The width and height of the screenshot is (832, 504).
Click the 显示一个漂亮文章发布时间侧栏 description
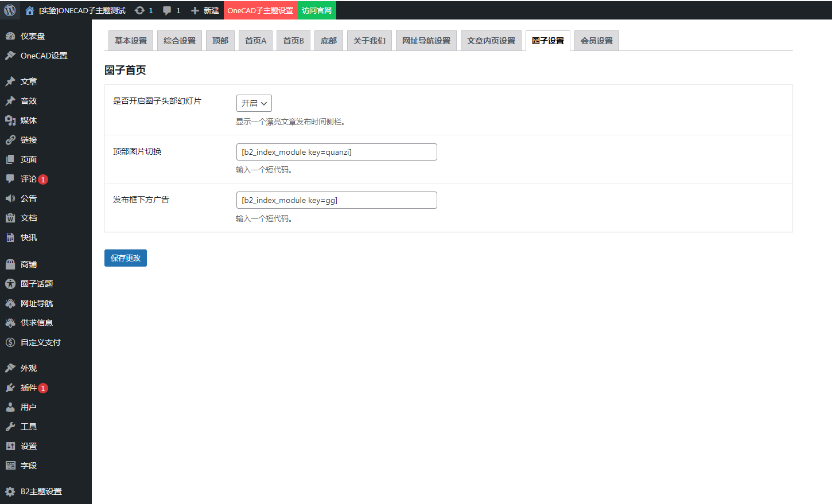[290, 122]
